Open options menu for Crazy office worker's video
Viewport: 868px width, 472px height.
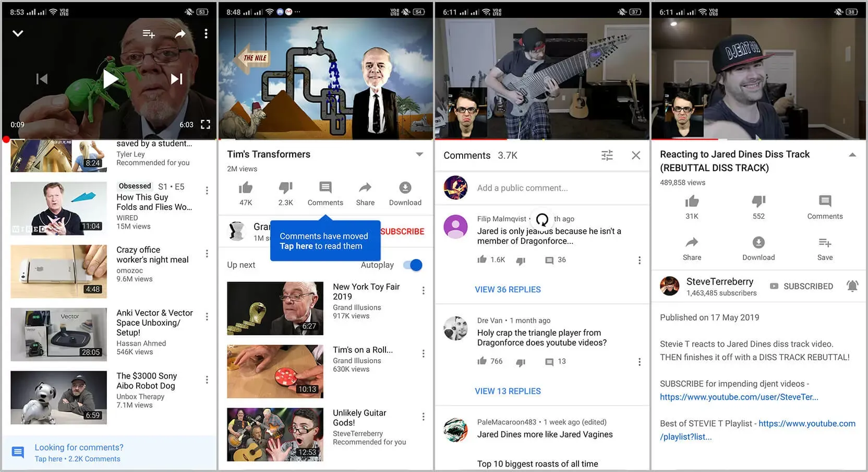click(207, 254)
